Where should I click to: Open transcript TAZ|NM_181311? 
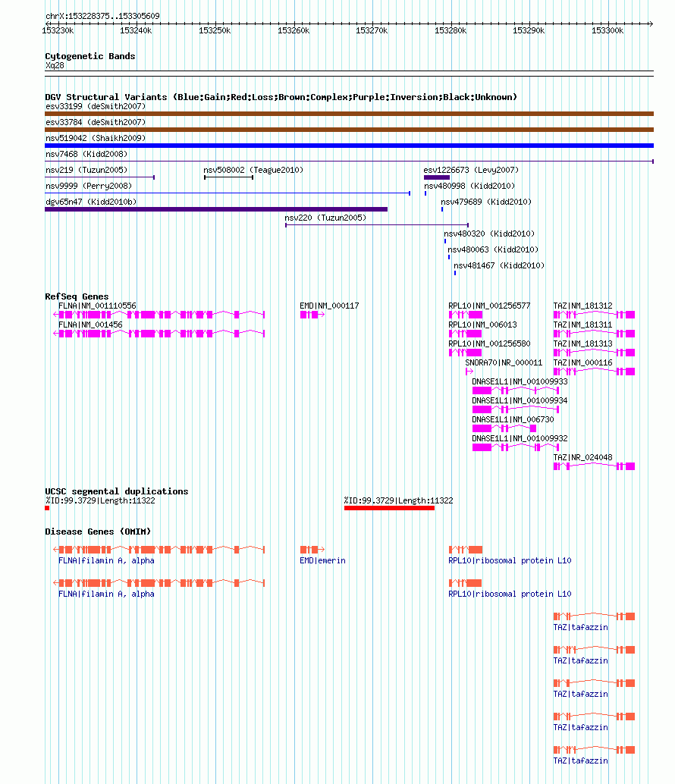(x=594, y=334)
